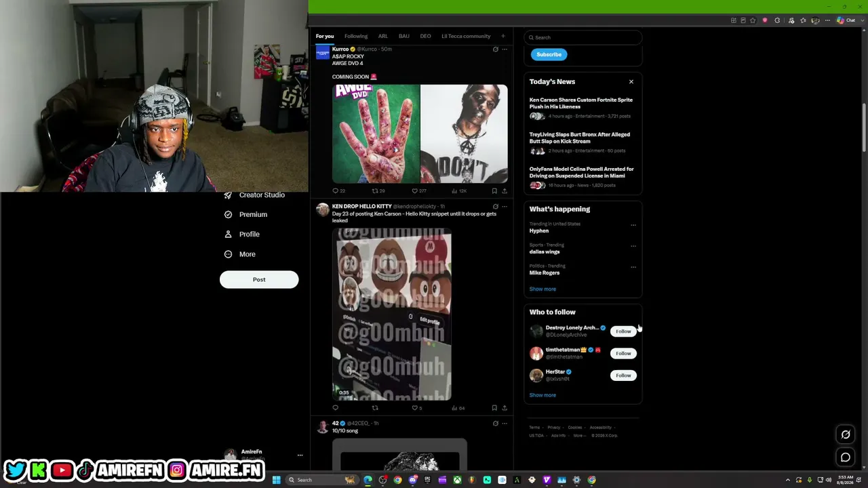
Task: Open the Privacy footer link
Action: [554, 428]
